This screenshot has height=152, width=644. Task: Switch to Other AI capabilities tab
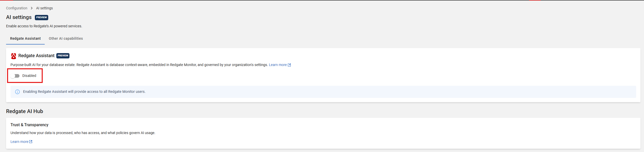tap(66, 38)
